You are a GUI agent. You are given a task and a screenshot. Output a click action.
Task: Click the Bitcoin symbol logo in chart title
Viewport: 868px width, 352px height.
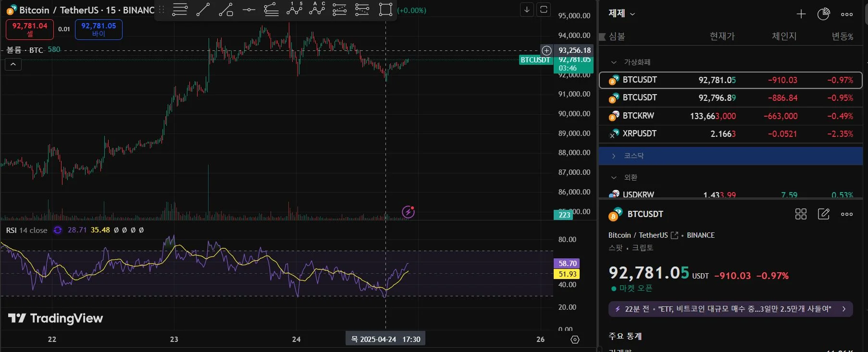[x=12, y=10]
